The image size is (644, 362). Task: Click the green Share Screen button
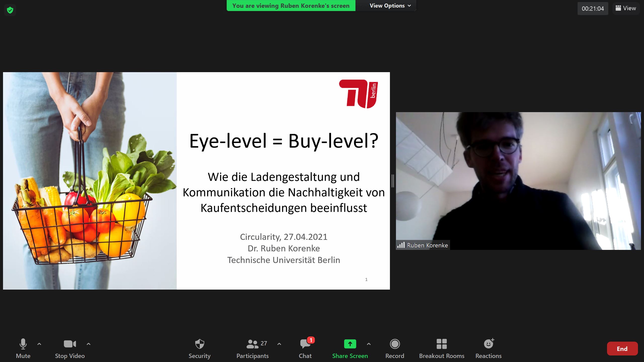(x=350, y=348)
